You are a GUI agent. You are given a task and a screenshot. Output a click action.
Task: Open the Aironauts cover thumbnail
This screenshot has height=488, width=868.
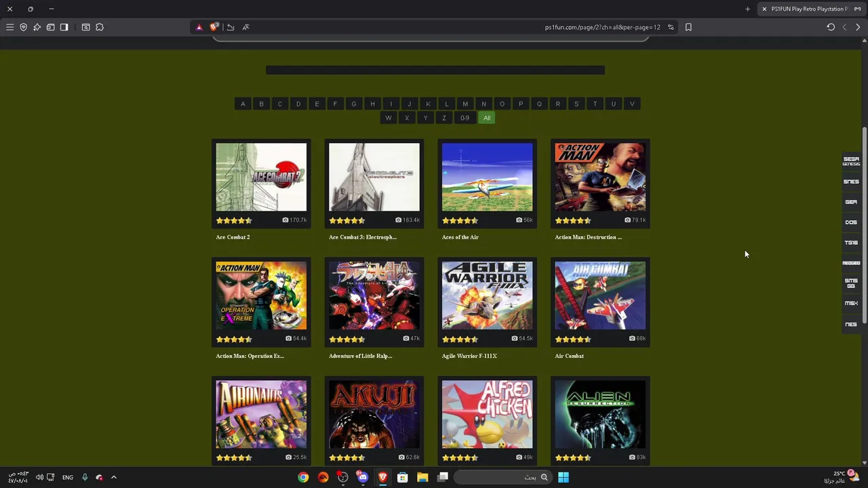pyautogui.click(x=261, y=414)
